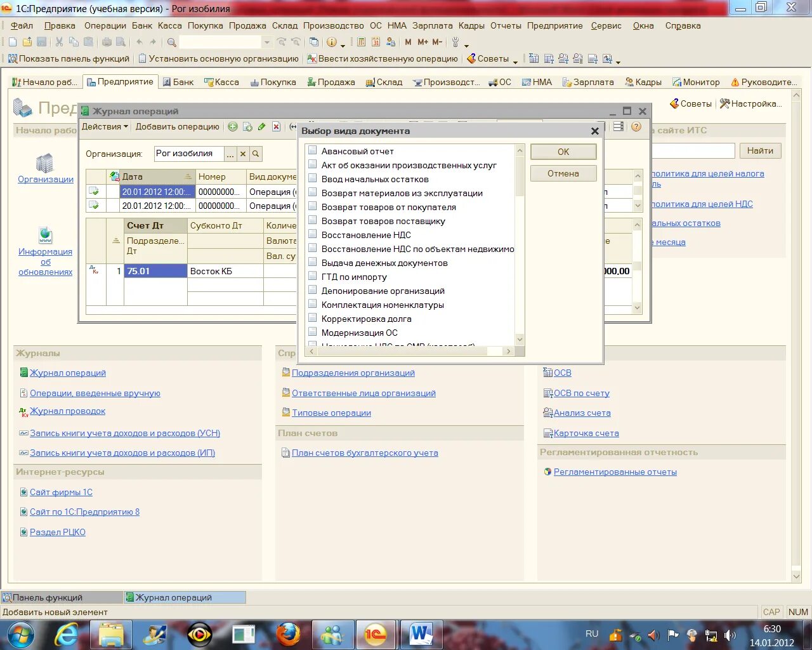This screenshot has width=812, height=650.
Task: Select 'ГТД по импорту' in the list
Action: click(354, 277)
